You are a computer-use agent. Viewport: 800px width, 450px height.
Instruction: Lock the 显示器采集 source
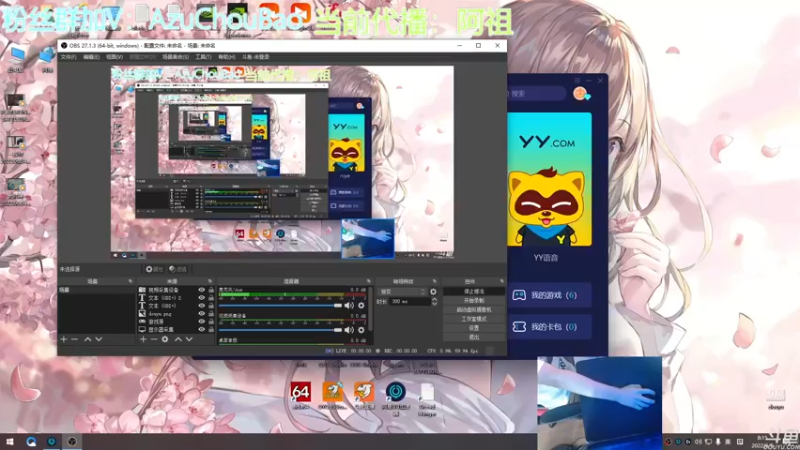(x=211, y=330)
